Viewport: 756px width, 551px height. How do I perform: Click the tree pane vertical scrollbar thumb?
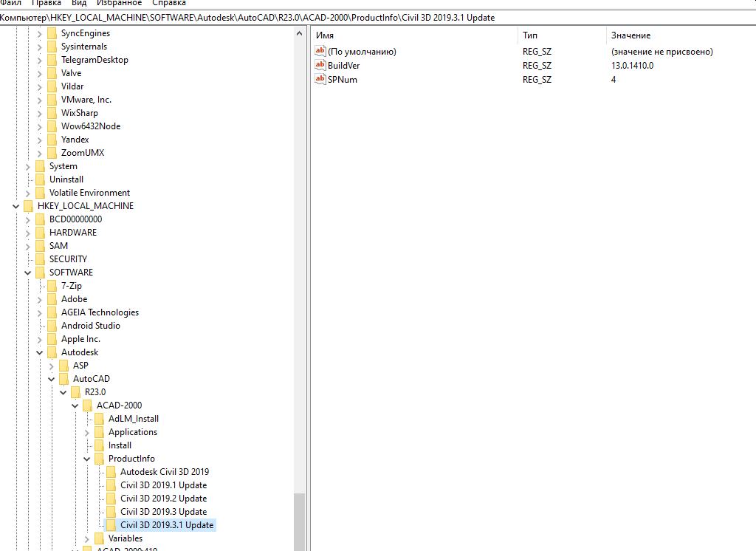300,522
